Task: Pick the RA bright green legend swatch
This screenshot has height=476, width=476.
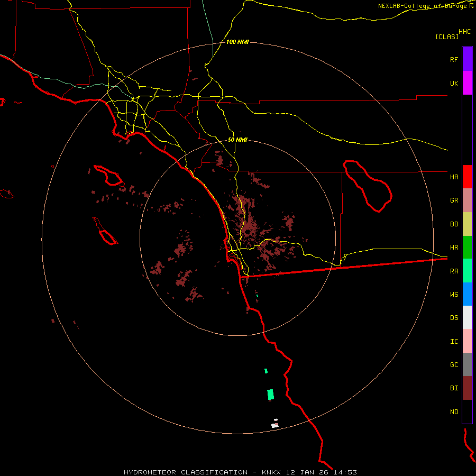Action: 467,271
